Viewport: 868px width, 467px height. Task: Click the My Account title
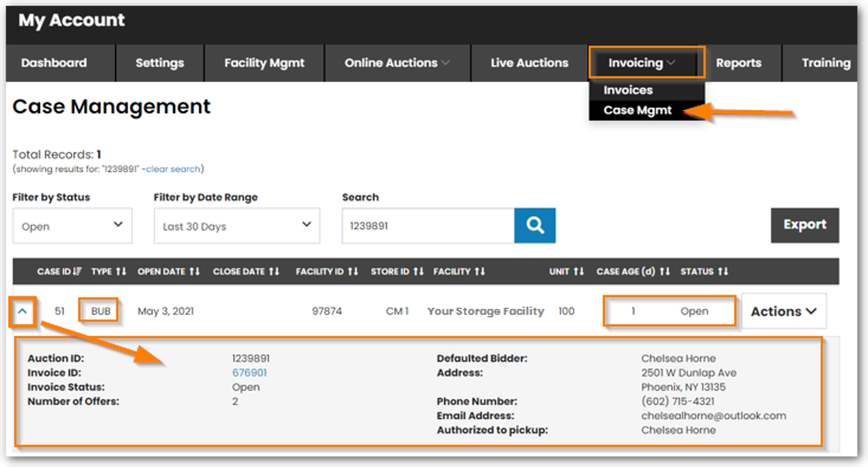click(71, 20)
